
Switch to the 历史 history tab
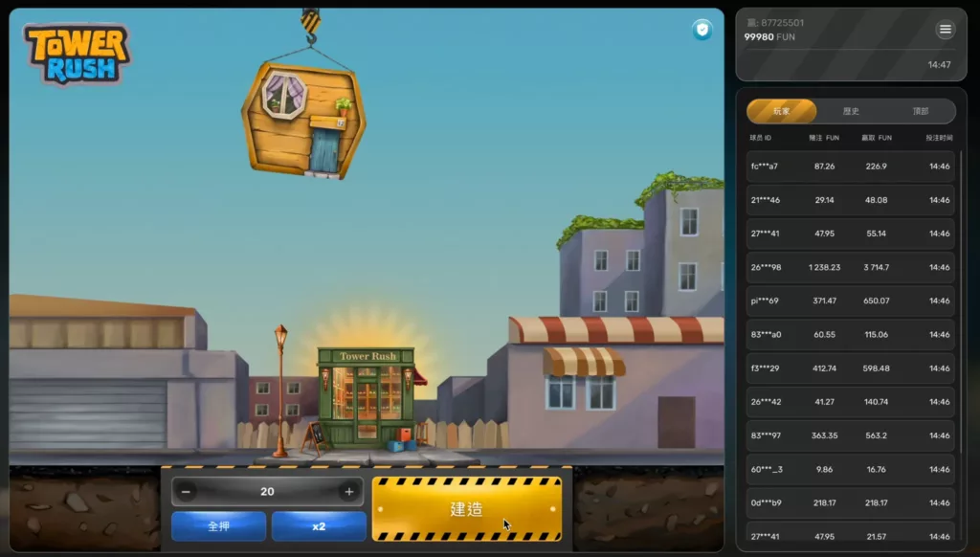[x=851, y=111]
